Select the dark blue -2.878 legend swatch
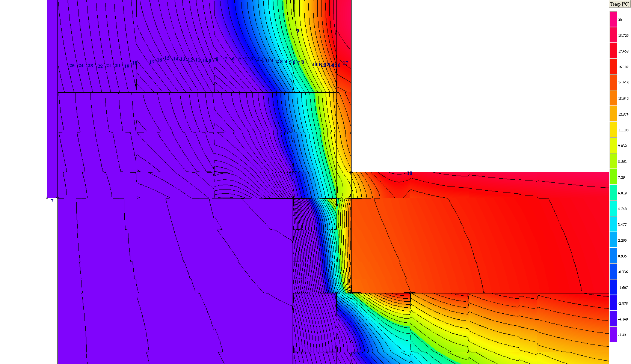Image resolution: width=631 pixels, height=364 pixels. click(x=613, y=302)
